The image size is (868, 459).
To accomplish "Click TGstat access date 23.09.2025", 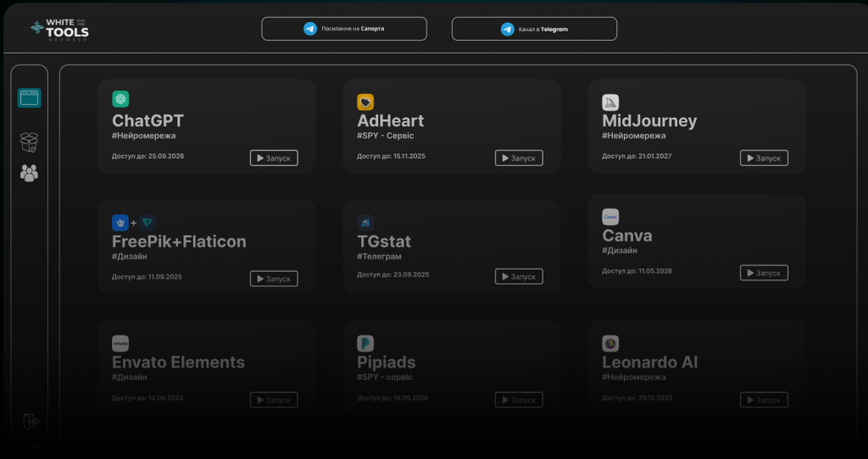I will (393, 274).
